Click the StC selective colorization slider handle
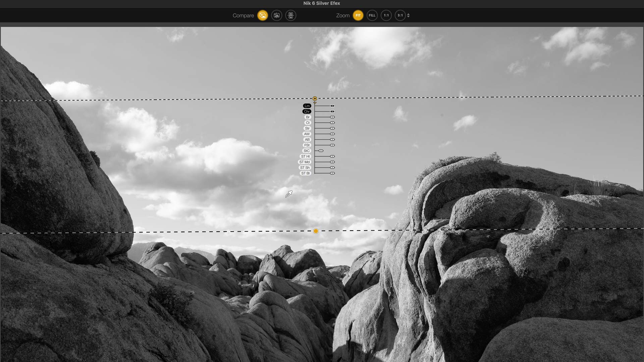644x362 pixels. [321, 150]
